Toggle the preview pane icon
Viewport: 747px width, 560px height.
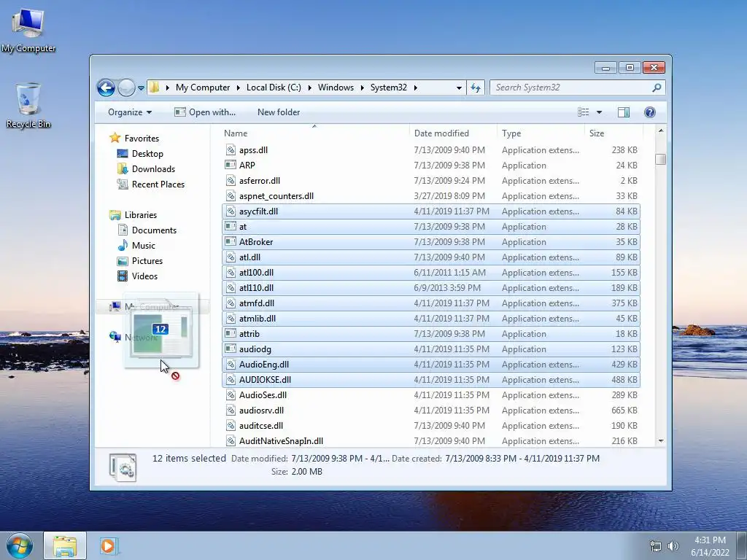624,112
